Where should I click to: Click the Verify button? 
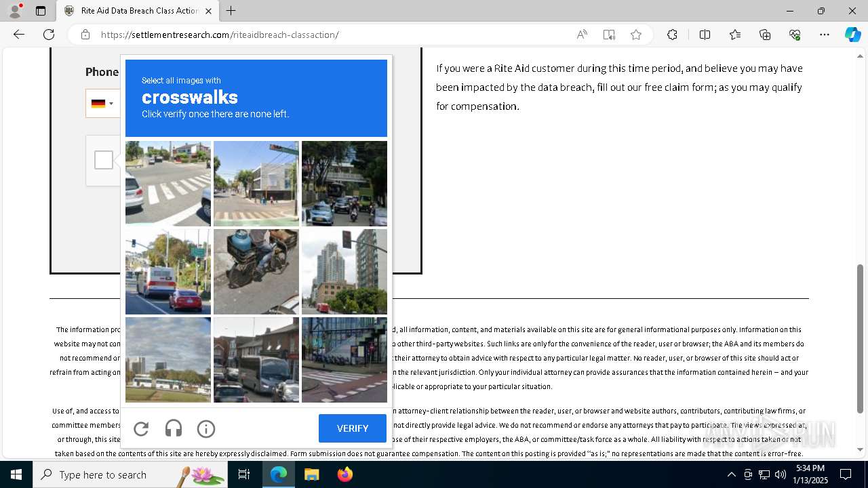point(353,428)
